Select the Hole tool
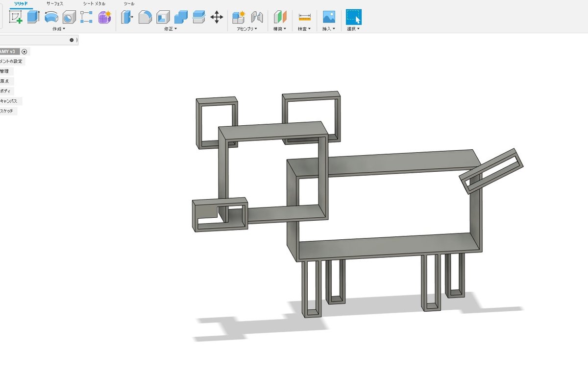This screenshot has width=588, height=368. click(69, 17)
